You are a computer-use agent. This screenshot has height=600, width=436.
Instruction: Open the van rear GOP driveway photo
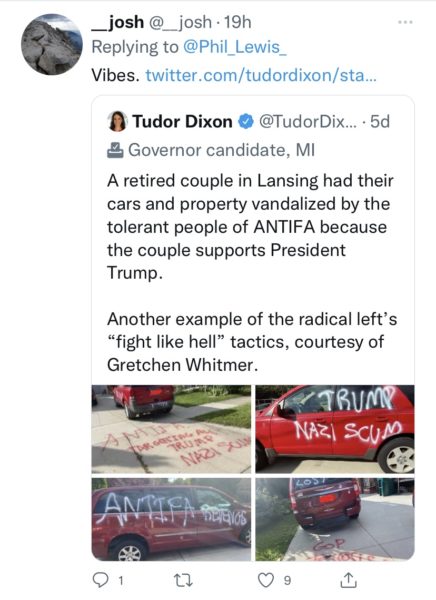pyautogui.click(x=335, y=519)
